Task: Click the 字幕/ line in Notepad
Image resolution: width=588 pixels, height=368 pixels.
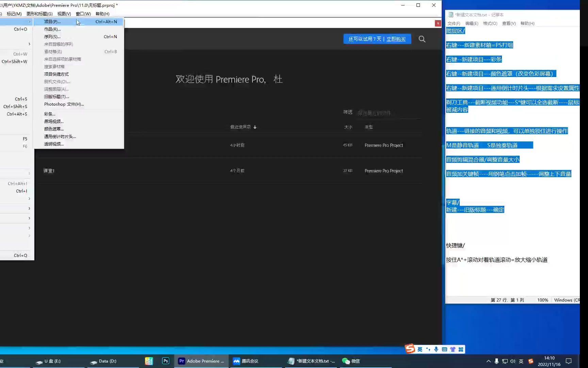Action: (x=453, y=202)
